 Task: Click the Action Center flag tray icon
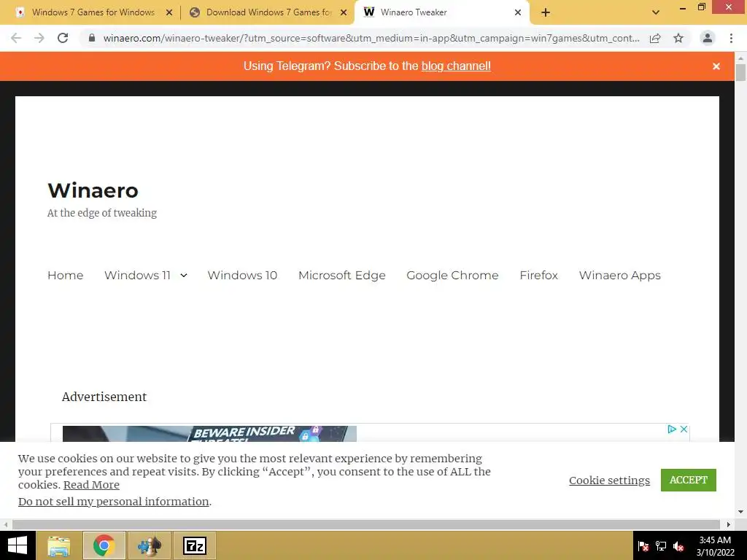pyautogui.click(x=643, y=545)
